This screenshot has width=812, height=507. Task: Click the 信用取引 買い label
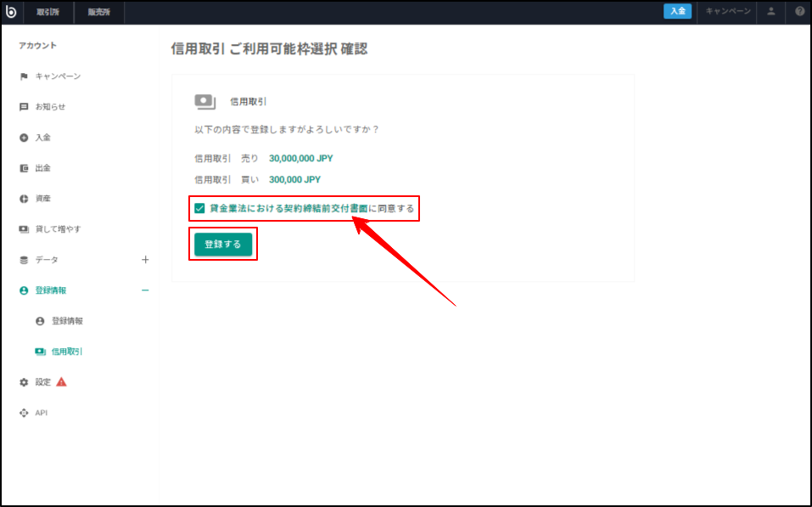227,179
